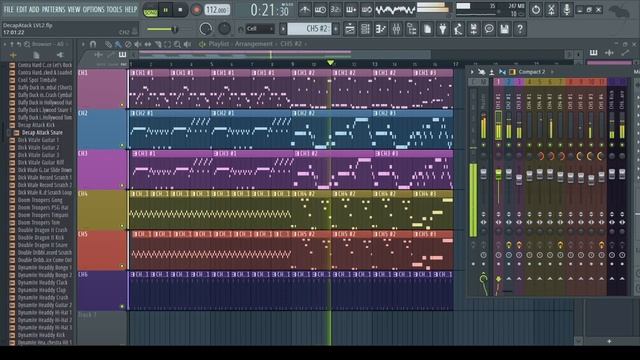Viewport: 640px width, 360px height.
Task: Open the Playlist view icon
Action: pyautogui.click(x=350, y=29)
